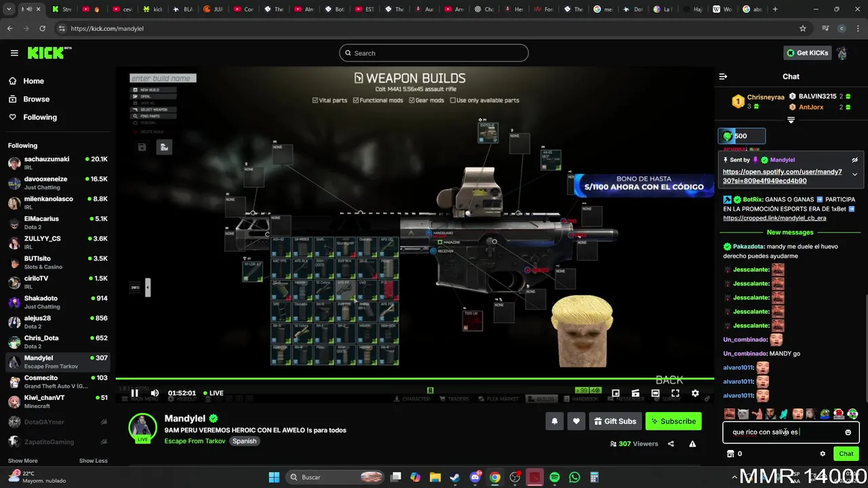Follow Mandylel with the heart button
Screen dimensions: 868x488
[x=576, y=422]
